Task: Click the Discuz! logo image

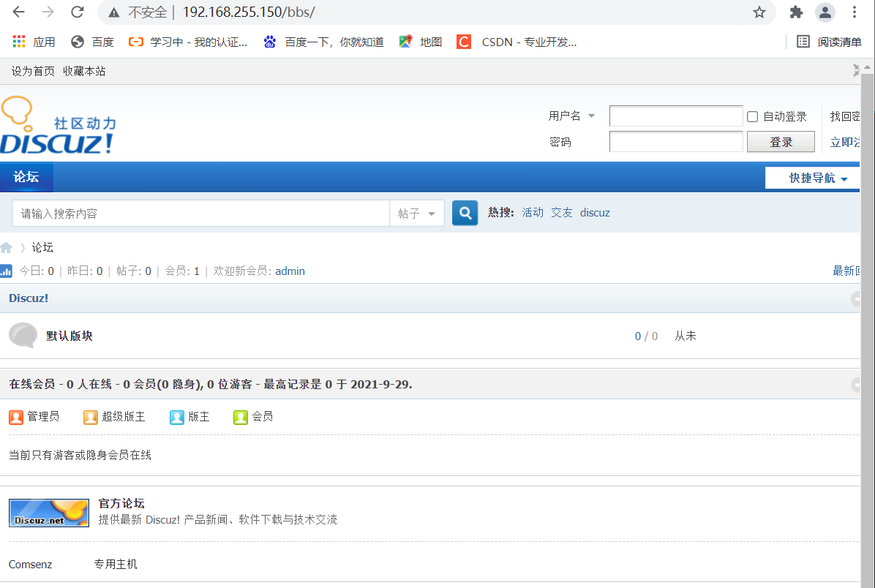Action: 58,126
